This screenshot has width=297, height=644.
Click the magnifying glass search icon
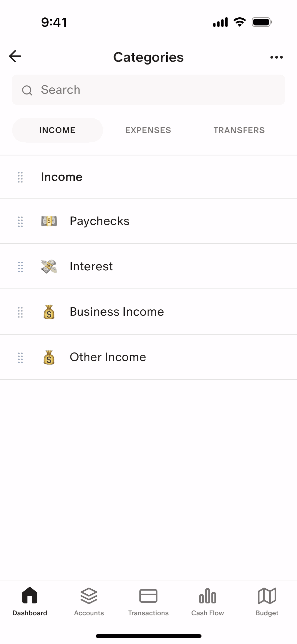click(27, 90)
